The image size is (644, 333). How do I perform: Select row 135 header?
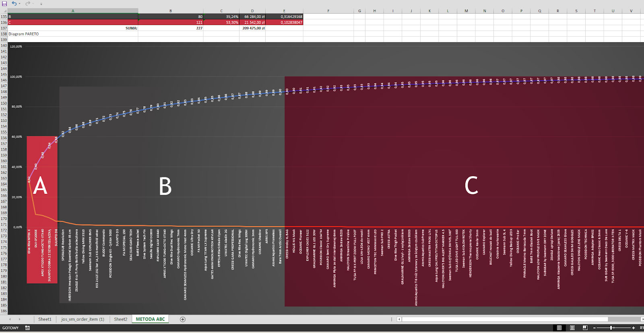point(4,16)
